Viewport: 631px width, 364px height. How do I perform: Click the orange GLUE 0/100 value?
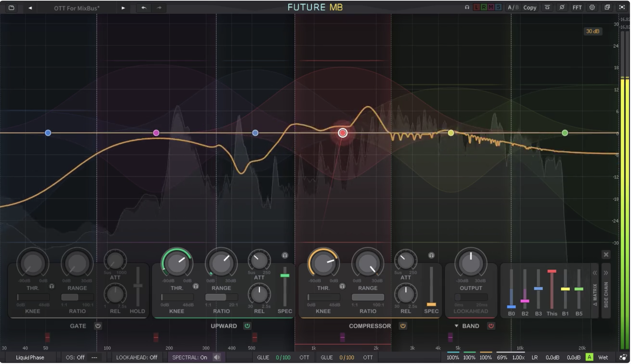[x=347, y=358]
